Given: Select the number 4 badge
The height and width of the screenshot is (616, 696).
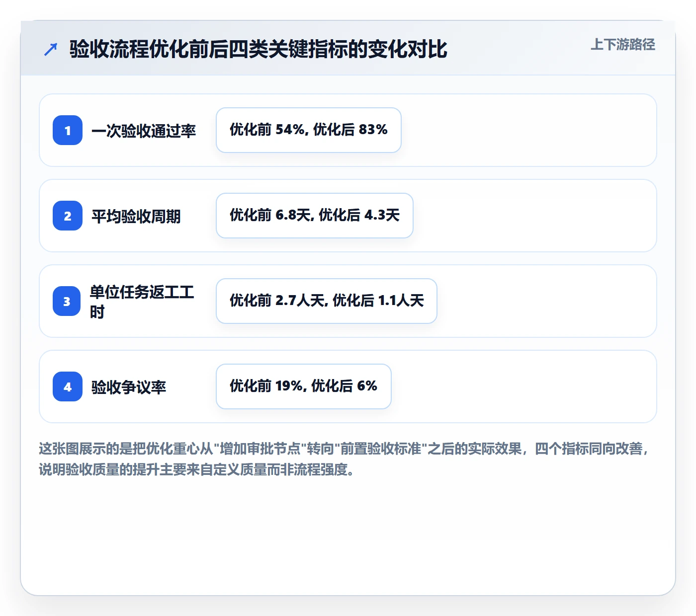Looking at the screenshot, I should point(68,386).
